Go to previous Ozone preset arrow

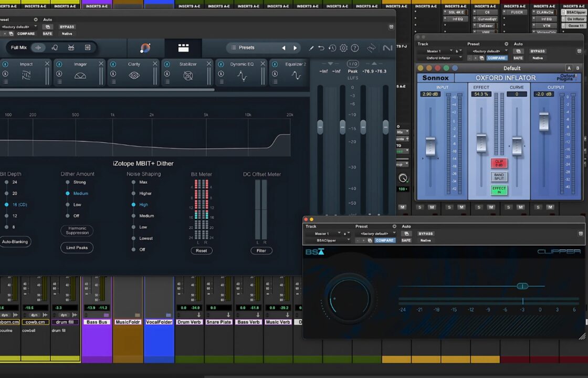pos(283,48)
